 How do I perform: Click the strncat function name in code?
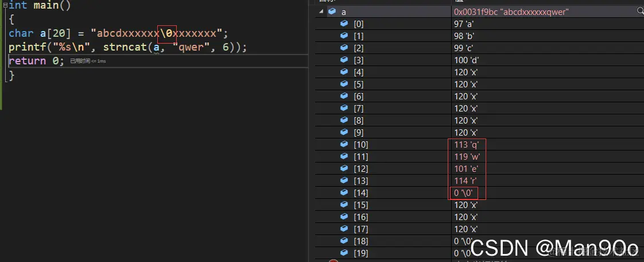pos(125,47)
